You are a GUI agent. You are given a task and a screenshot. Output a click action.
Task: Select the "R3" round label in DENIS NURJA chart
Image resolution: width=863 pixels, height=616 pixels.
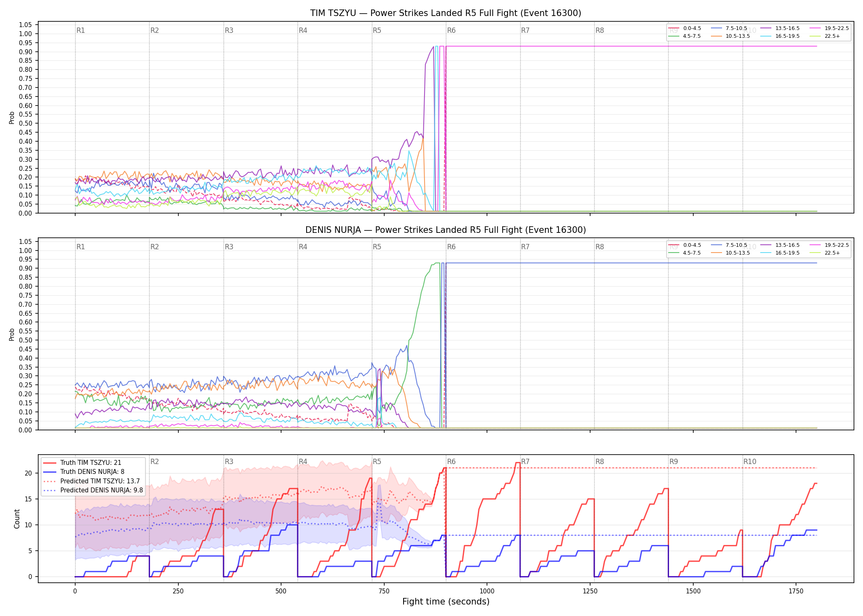tap(229, 247)
